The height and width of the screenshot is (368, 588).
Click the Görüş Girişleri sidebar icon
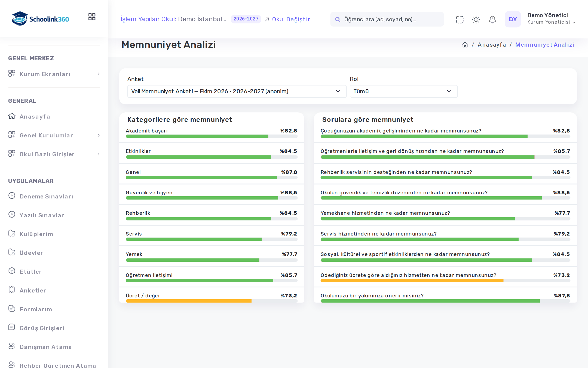click(x=12, y=327)
